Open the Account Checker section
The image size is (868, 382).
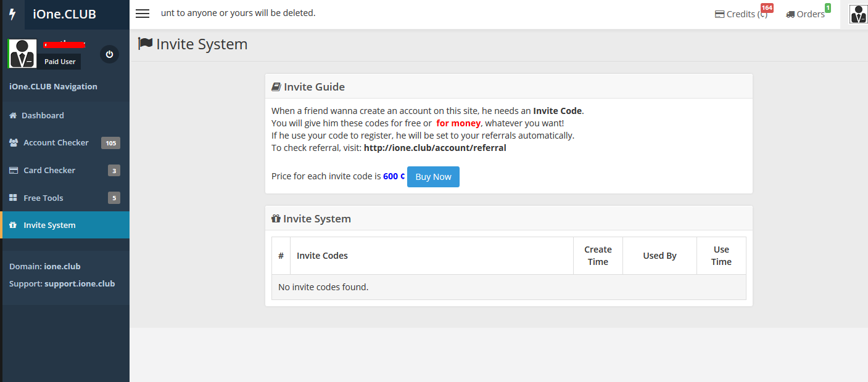56,142
